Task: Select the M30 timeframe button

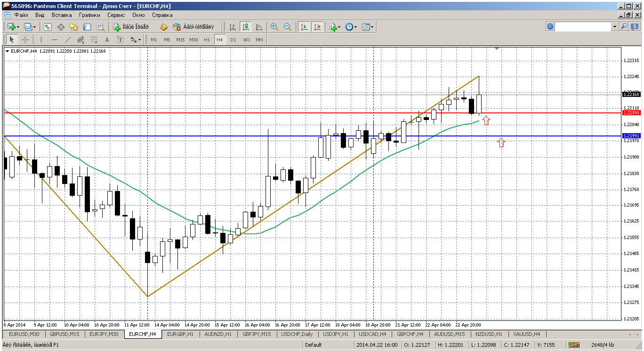Action: click(x=193, y=40)
